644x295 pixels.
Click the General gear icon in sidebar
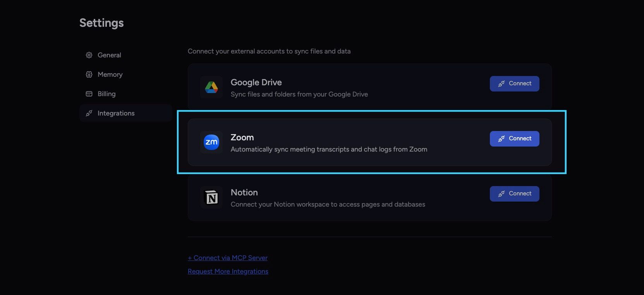click(89, 55)
